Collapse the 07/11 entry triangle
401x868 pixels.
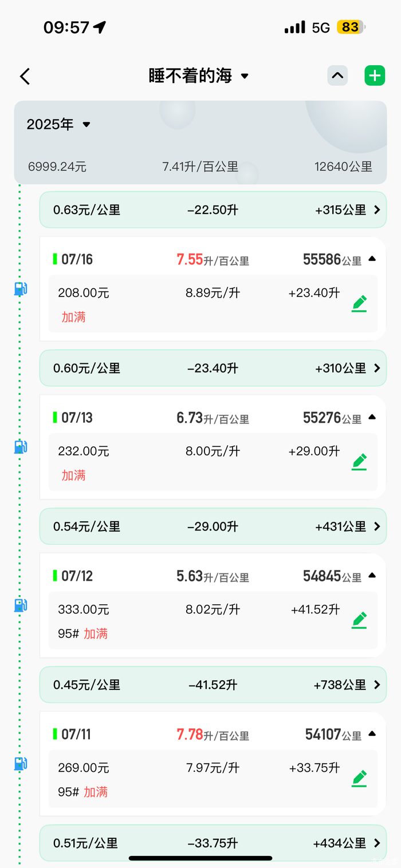[x=372, y=734]
